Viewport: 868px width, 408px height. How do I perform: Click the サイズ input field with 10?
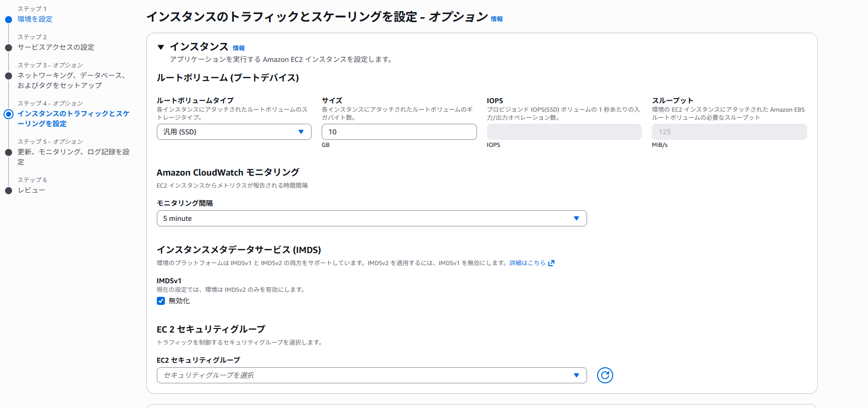click(x=399, y=132)
